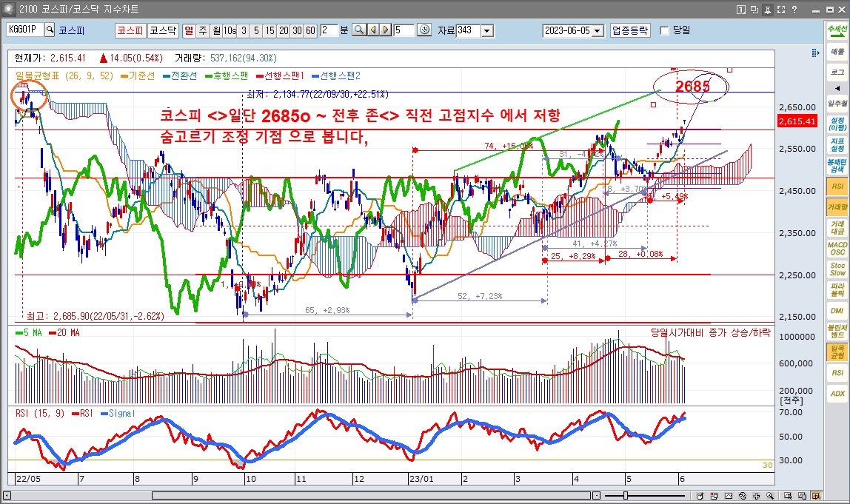
Task: Toggle the MACD OSC indicator
Action: coord(837,248)
